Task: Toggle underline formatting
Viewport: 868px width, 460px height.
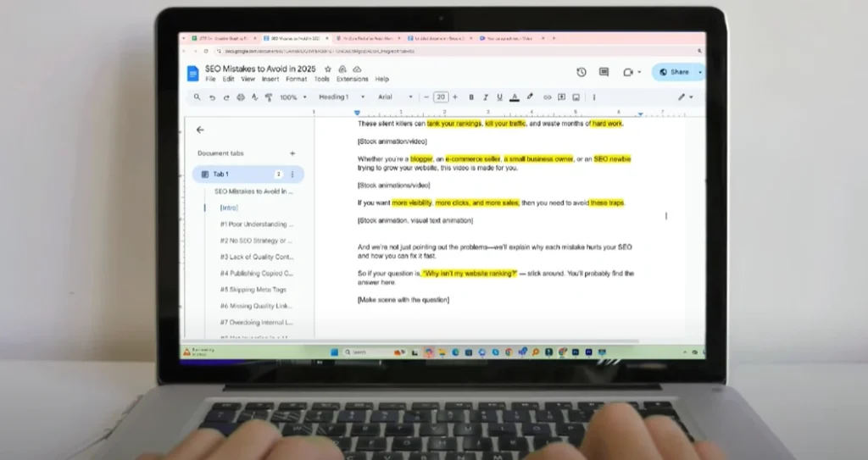Action: click(x=499, y=97)
